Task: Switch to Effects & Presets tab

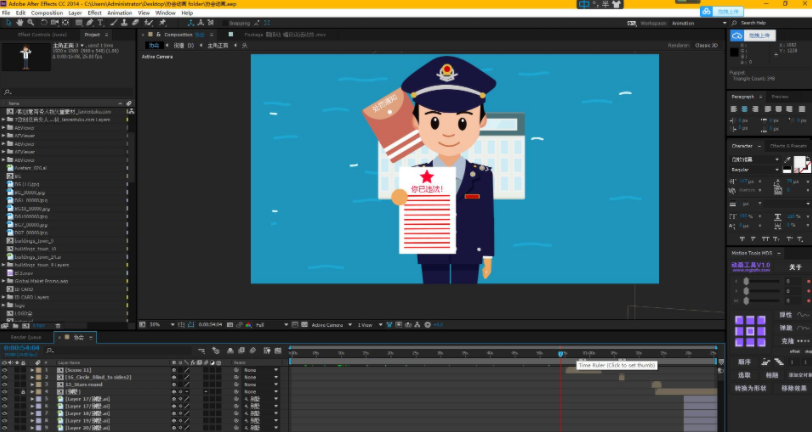Action: click(788, 146)
